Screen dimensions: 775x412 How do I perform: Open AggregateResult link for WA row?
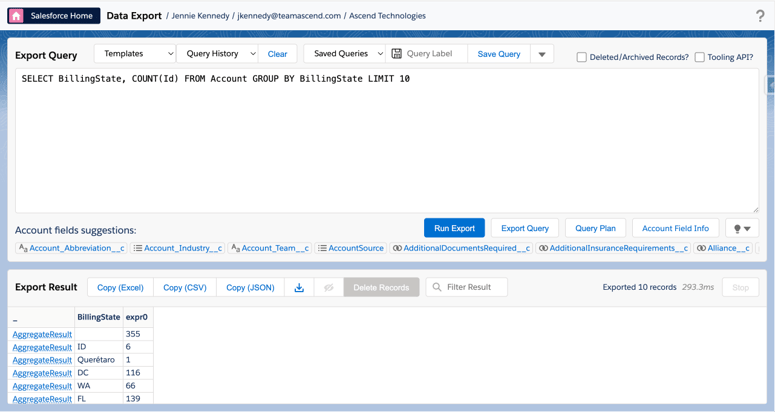click(42, 386)
